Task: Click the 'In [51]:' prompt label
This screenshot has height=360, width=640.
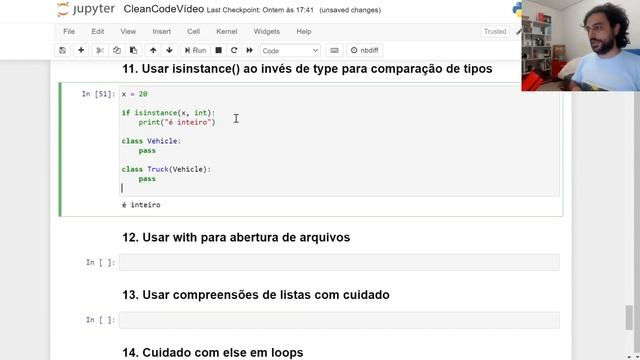Action: tap(98, 94)
